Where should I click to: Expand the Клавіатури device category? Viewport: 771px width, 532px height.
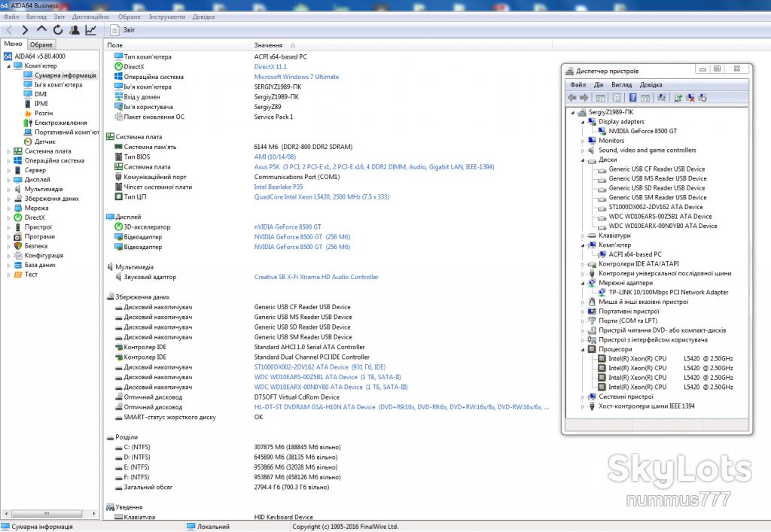click(584, 236)
